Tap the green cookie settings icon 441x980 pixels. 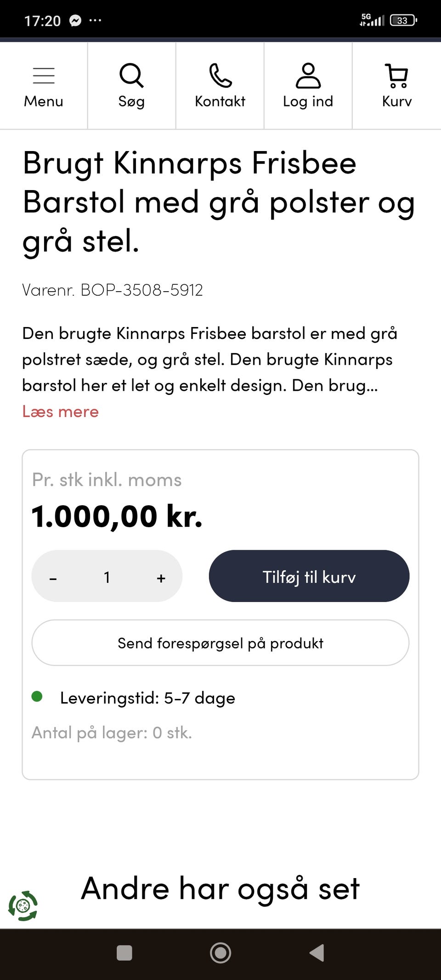(x=23, y=906)
